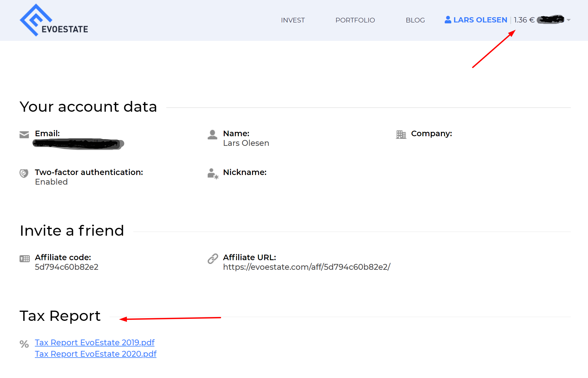Click the Company: label

coord(431,134)
